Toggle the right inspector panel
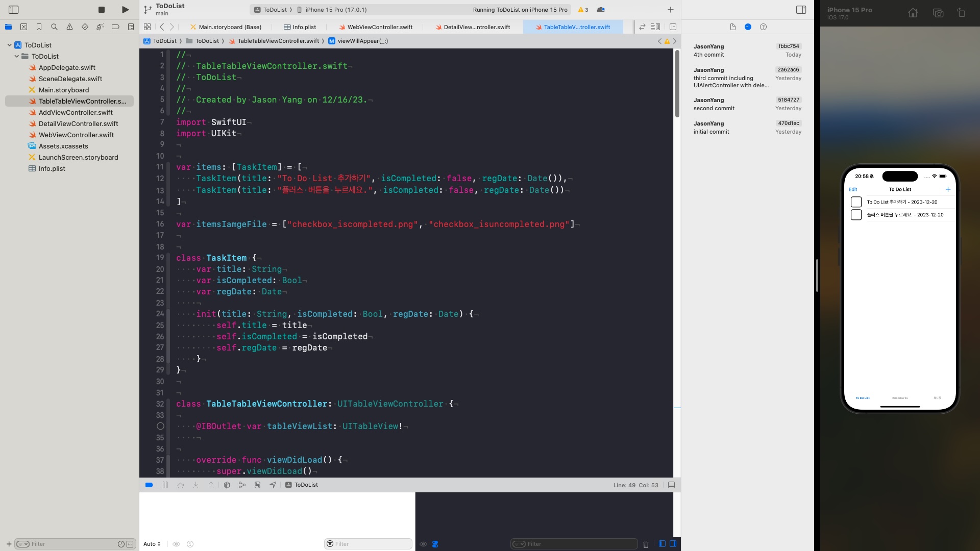 pyautogui.click(x=801, y=10)
